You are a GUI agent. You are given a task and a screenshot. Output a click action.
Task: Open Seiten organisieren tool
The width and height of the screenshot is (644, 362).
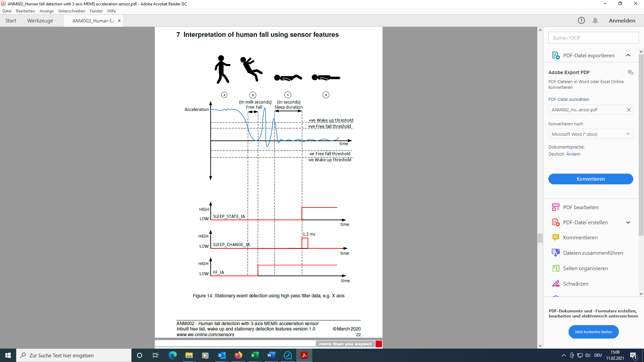click(585, 268)
